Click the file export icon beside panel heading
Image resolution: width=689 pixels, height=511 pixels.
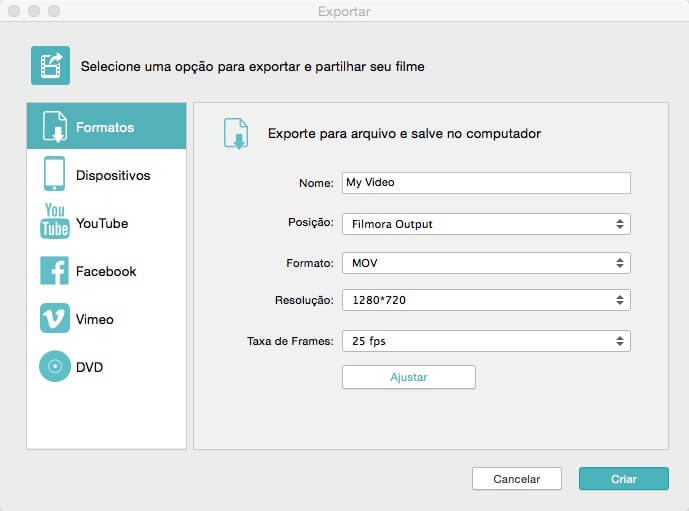pyautogui.click(x=236, y=134)
